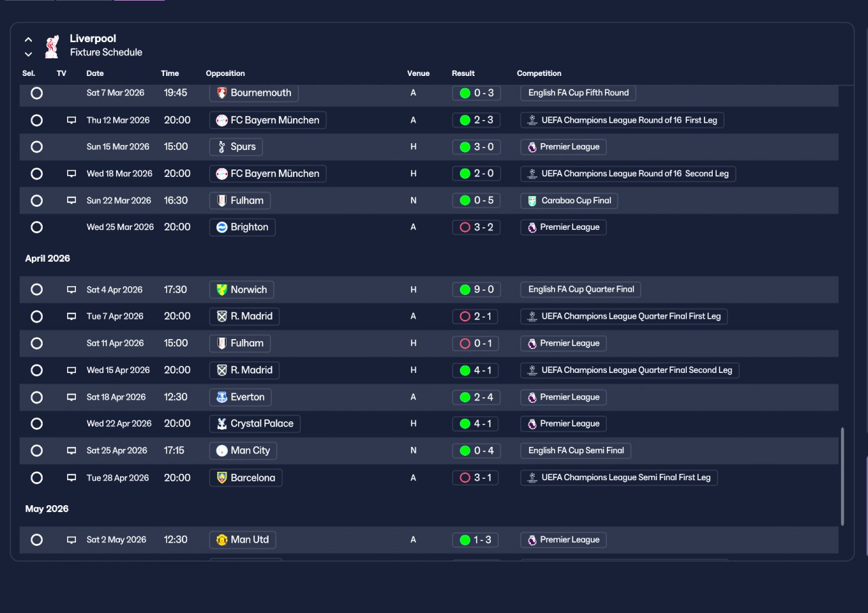The image size is (868, 613).
Task: Open the English FA Cup Semi Final competition
Action: click(x=576, y=451)
